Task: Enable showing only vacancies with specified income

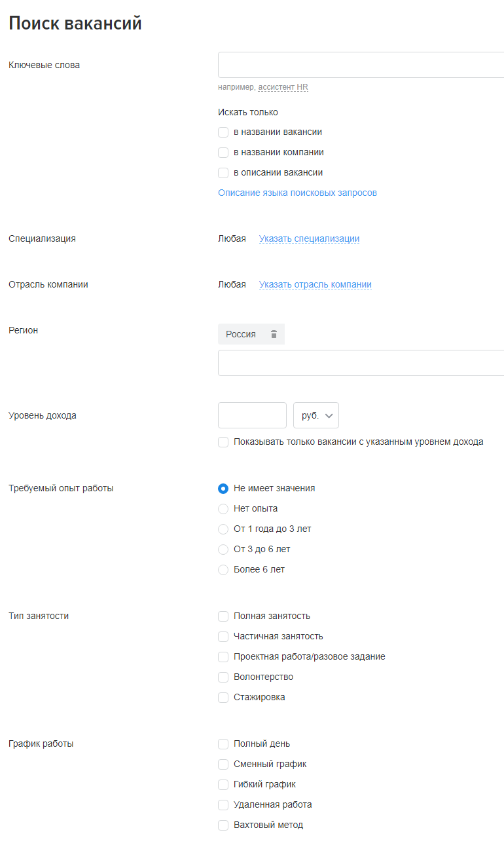Action: click(223, 441)
